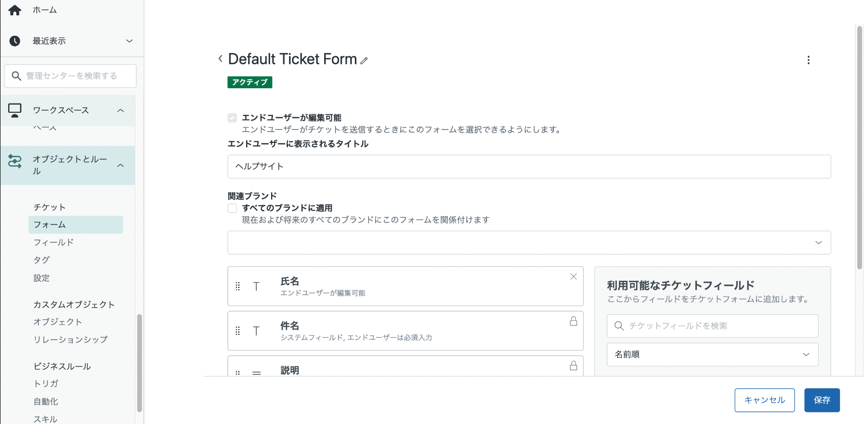Screen dimensions: 868x424
Task: Expand the 最近表示 section
Action: 129,41
